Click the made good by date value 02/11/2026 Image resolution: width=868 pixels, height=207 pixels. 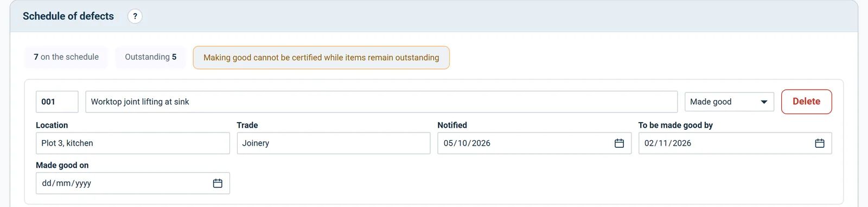click(668, 143)
